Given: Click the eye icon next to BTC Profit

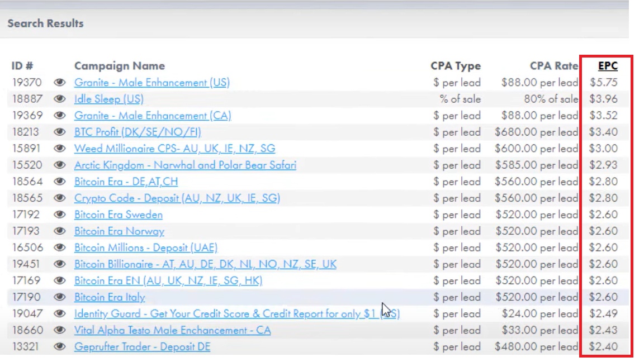Looking at the screenshot, I should 60,132.
